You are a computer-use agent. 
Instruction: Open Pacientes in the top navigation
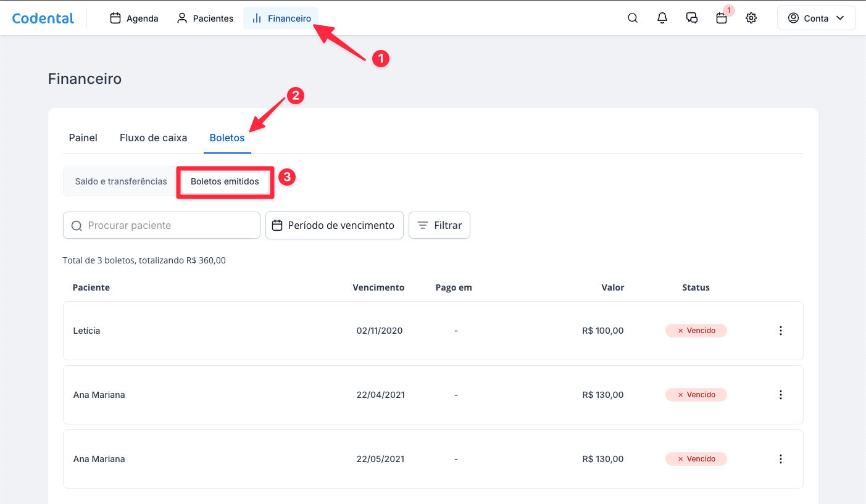pyautogui.click(x=205, y=19)
